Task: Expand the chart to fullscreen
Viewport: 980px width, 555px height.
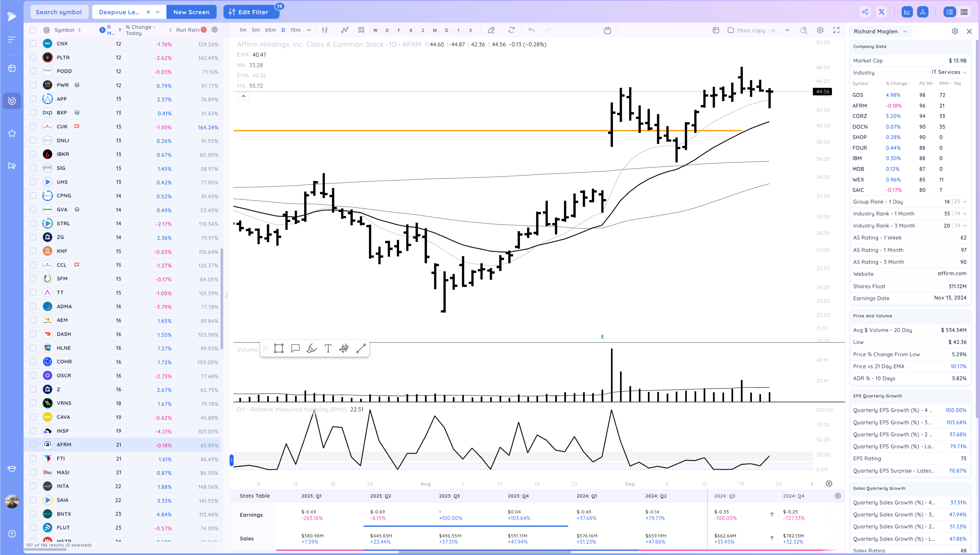Action: tap(836, 30)
